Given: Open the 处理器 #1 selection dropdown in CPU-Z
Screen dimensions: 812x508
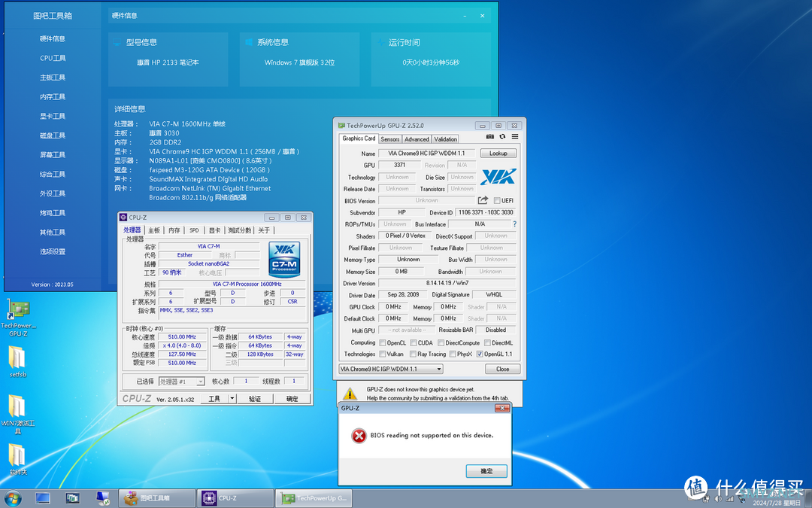Looking at the screenshot, I should [182, 382].
